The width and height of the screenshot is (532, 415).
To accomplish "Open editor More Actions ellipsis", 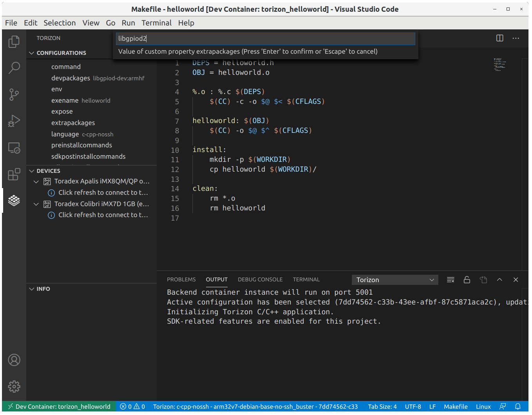I will tap(516, 38).
